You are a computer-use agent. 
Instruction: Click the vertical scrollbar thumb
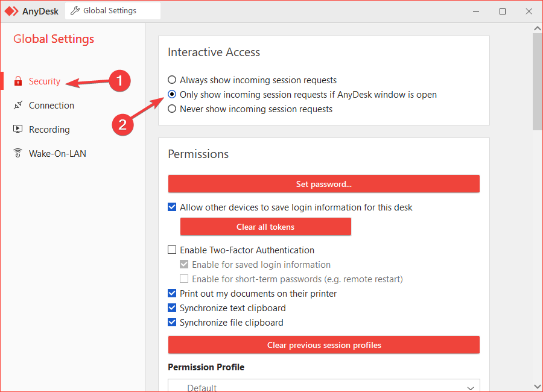538,82
